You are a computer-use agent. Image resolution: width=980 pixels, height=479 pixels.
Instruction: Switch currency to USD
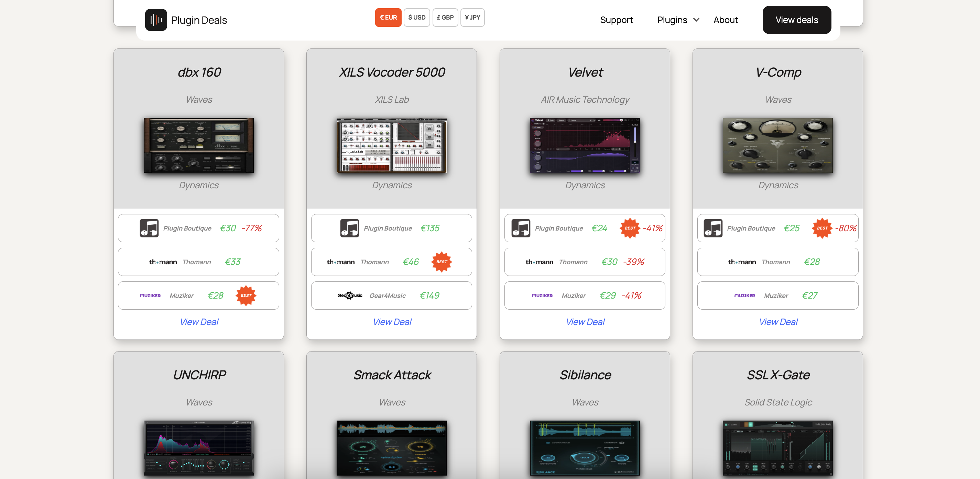(x=416, y=17)
